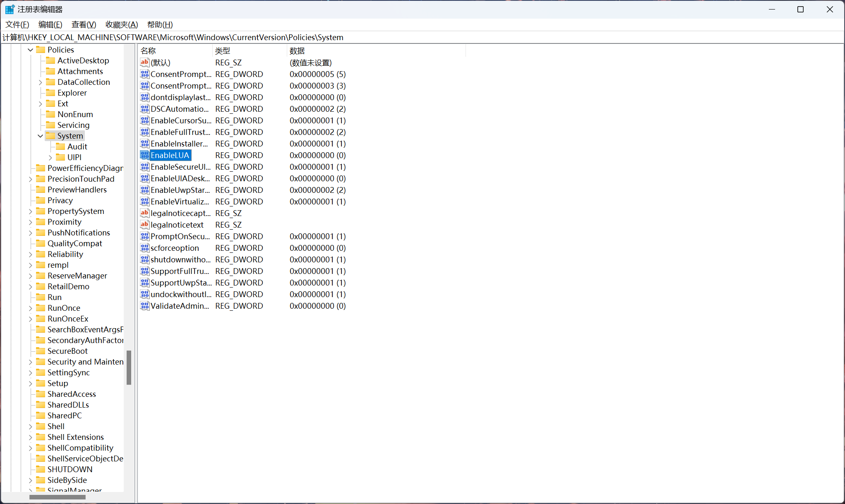
Task: Click the Audit folder icon
Action: point(60,146)
